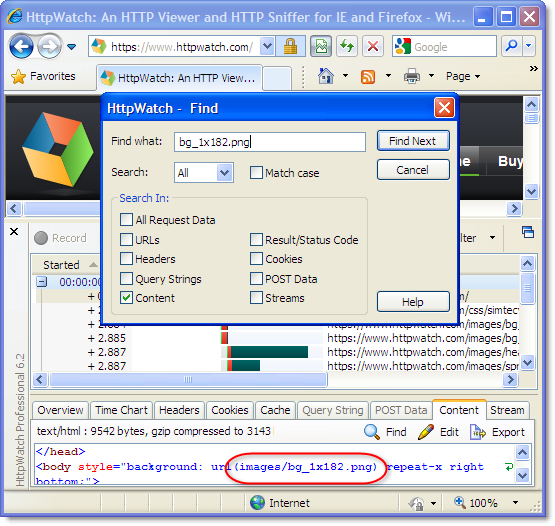Select the HttpWatch browser tab
The height and width of the screenshot is (526, 555).
click(x=179, y=78)
